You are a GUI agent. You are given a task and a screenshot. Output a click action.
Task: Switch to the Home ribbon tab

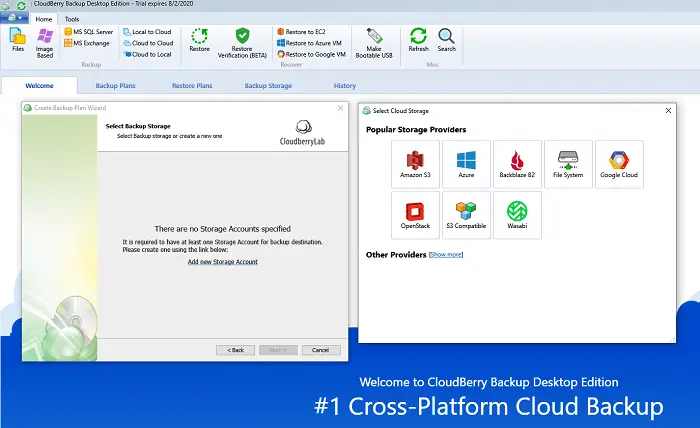click(44, 19)
